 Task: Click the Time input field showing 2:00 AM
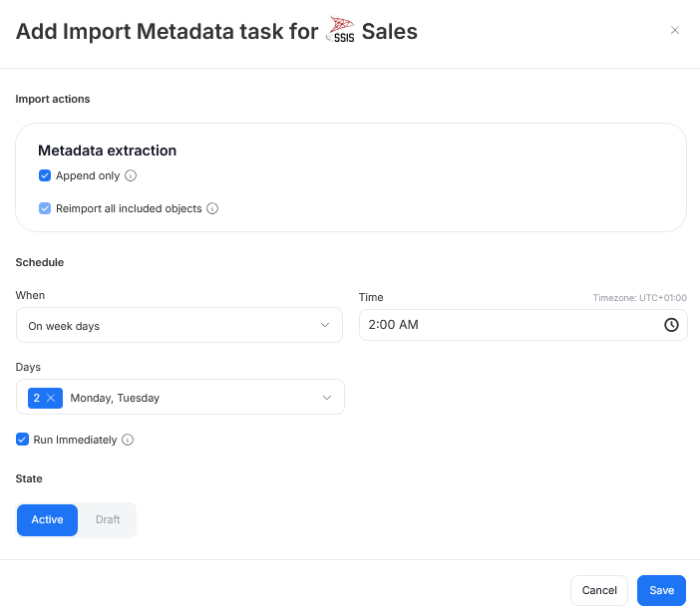pyautogui.click(x=509, y=325)
